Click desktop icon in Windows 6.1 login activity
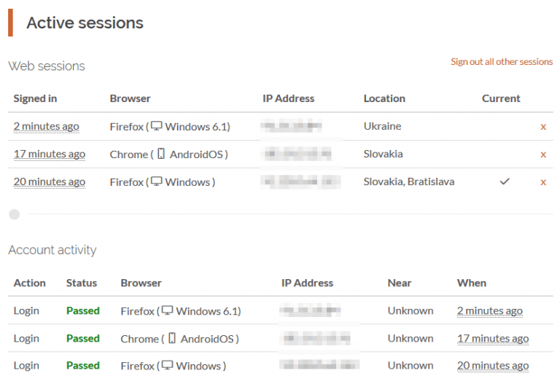 click(167, 310)
